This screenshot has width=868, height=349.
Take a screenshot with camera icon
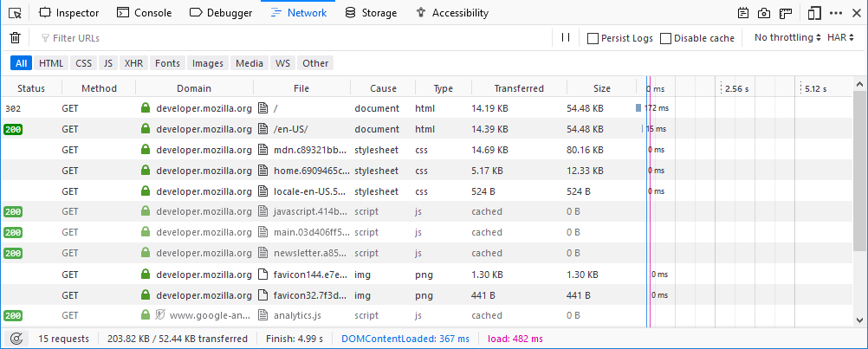point(764,13)
